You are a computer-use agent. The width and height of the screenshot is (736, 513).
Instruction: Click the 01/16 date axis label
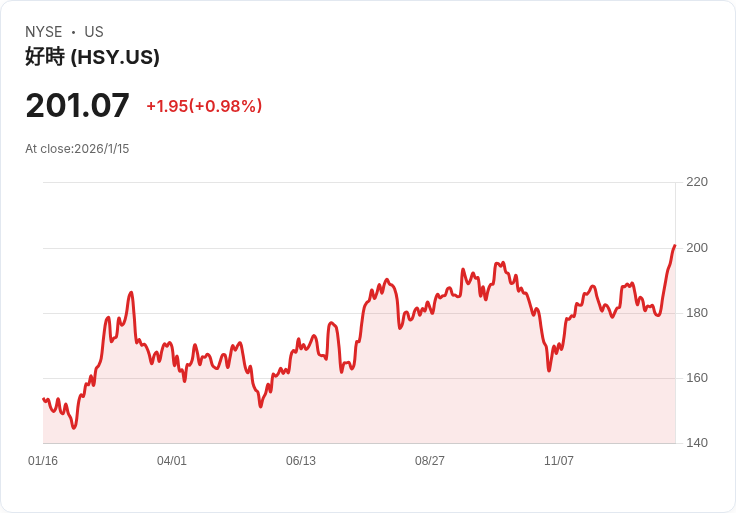(x=43, y=461)
